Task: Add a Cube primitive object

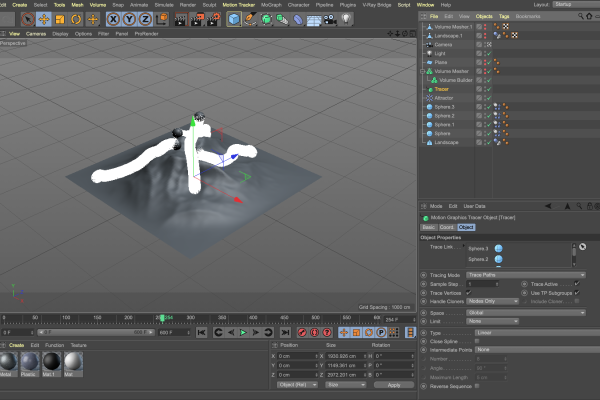Action: click(x=234, y=19)
